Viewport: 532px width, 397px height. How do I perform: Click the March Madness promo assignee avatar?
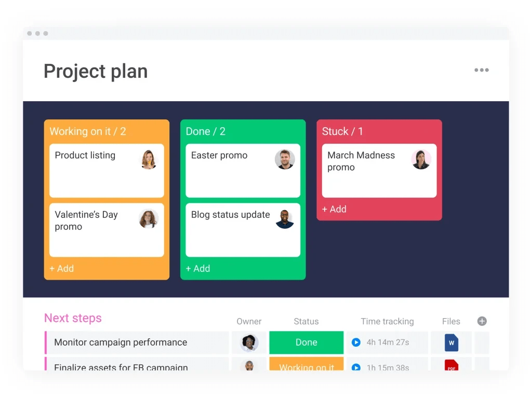[421, 159]
